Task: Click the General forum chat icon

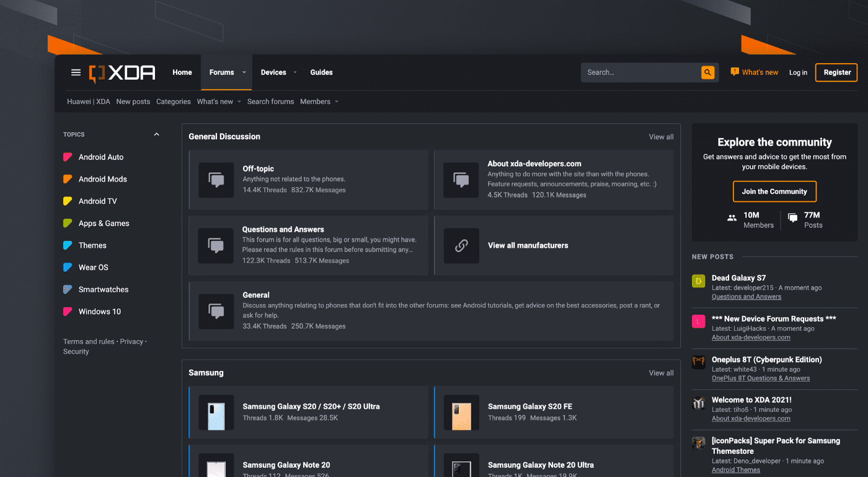Action: click(x=216, y=312)
